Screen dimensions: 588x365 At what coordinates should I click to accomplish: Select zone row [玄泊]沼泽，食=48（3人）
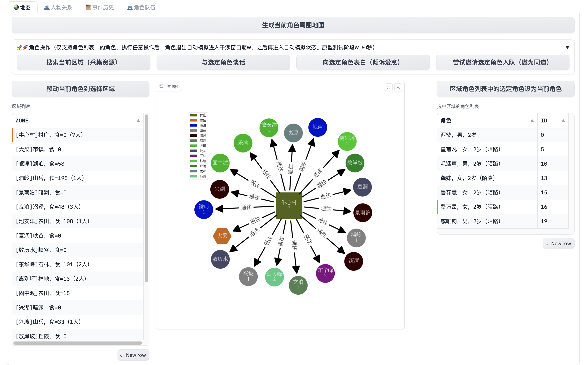pyautogui.click(x=78, y=207)
